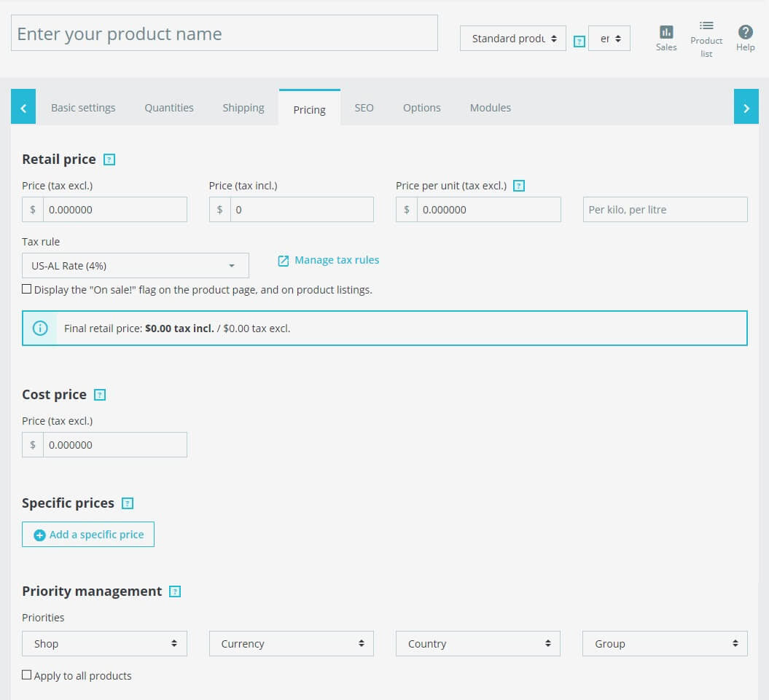Switch to the SEO tab
This screenshot has width=769, height=700.
[364, 107]
